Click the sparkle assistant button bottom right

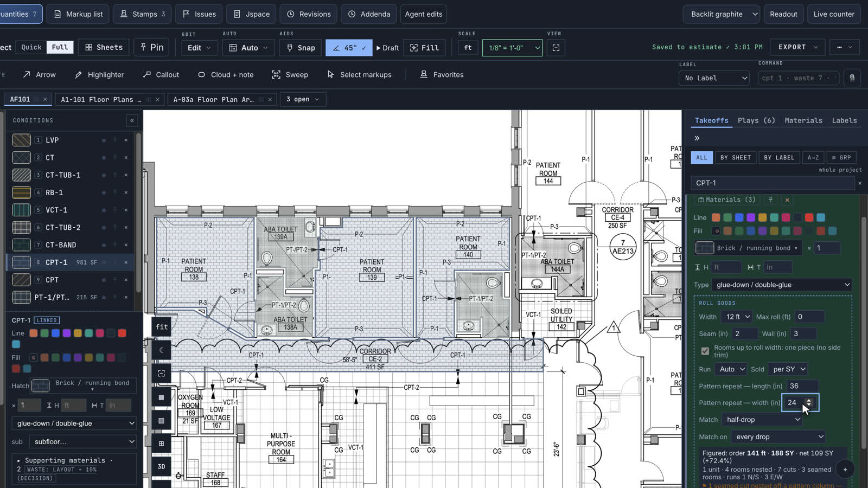click(x=845, y=470)
